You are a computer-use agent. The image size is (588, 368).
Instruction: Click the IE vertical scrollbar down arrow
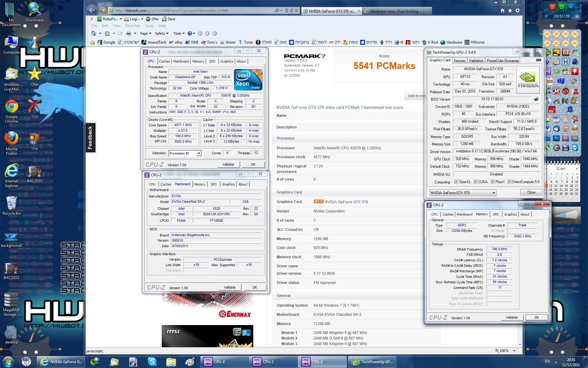[520, 344]
